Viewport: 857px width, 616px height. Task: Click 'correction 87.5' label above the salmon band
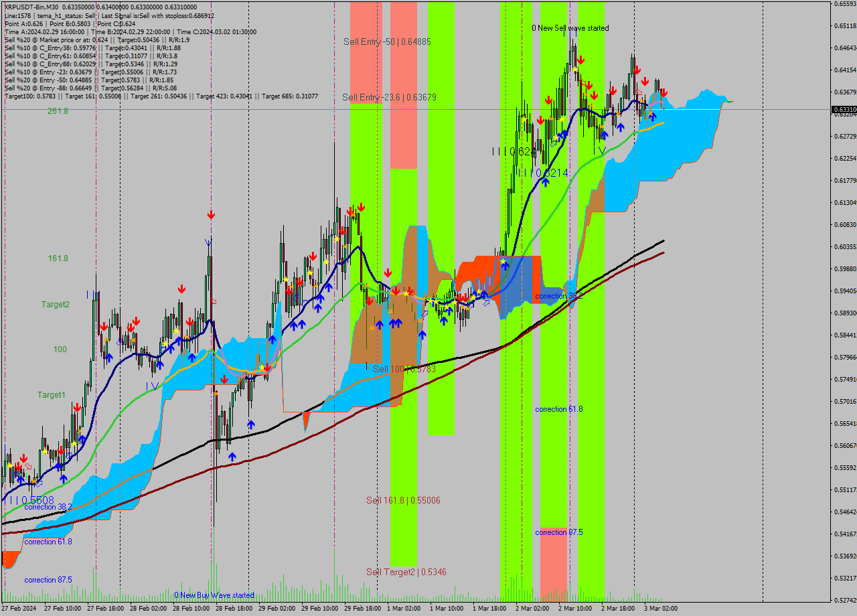pyautogui.click(x=559, y=532)
